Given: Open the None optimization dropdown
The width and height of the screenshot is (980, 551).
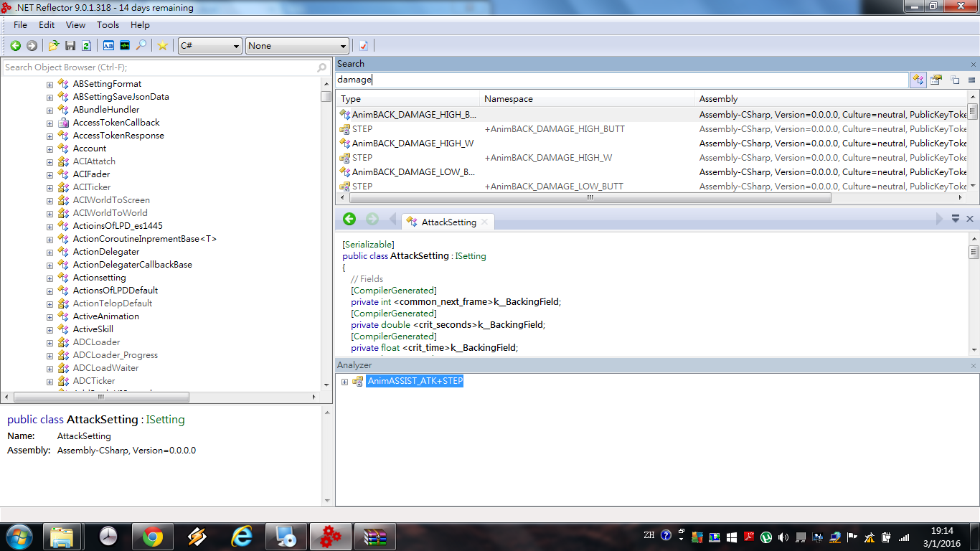Looking at the screenshot, I should (x=297, y=46).
